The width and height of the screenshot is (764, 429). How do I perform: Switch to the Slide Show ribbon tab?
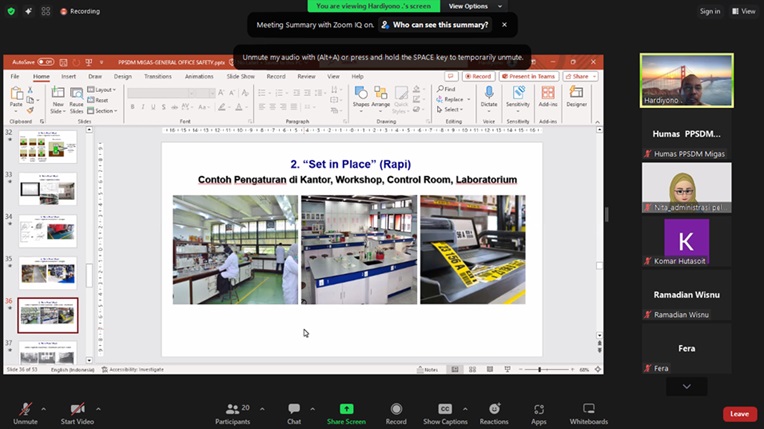click(241, 77)
